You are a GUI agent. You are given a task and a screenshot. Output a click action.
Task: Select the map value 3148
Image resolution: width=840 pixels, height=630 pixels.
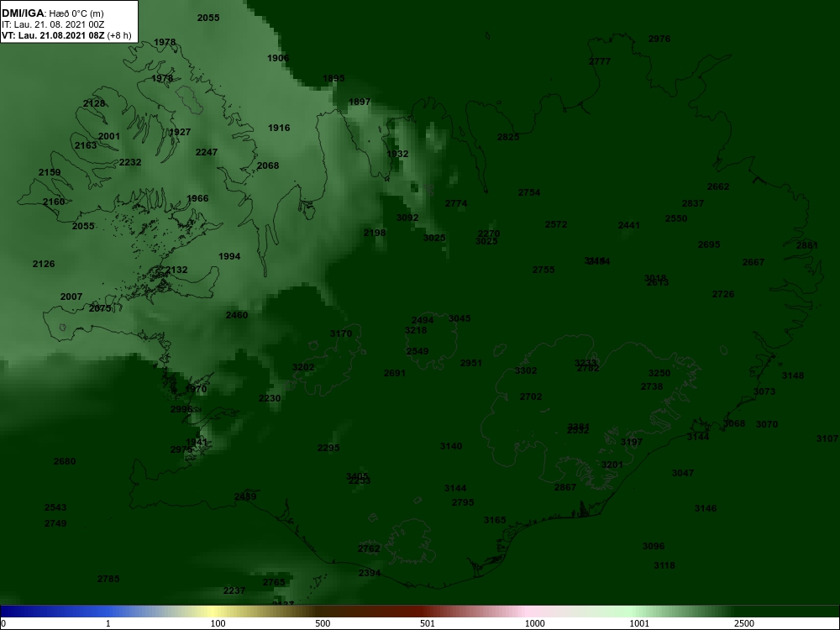pyautogui.click(x=792, y=375)
